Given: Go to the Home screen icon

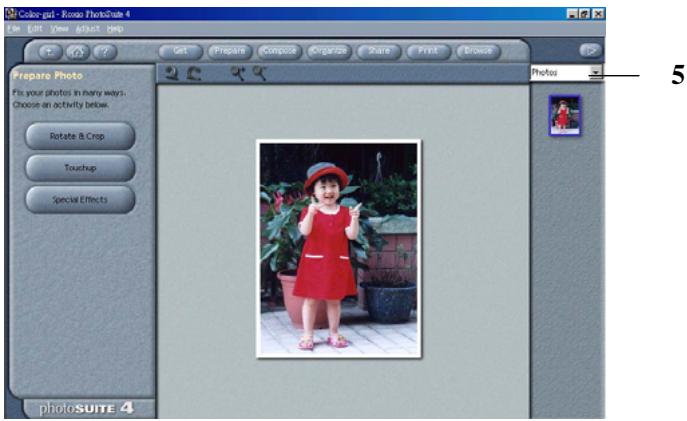Looking at the screenshot, I should coord(78,52).
